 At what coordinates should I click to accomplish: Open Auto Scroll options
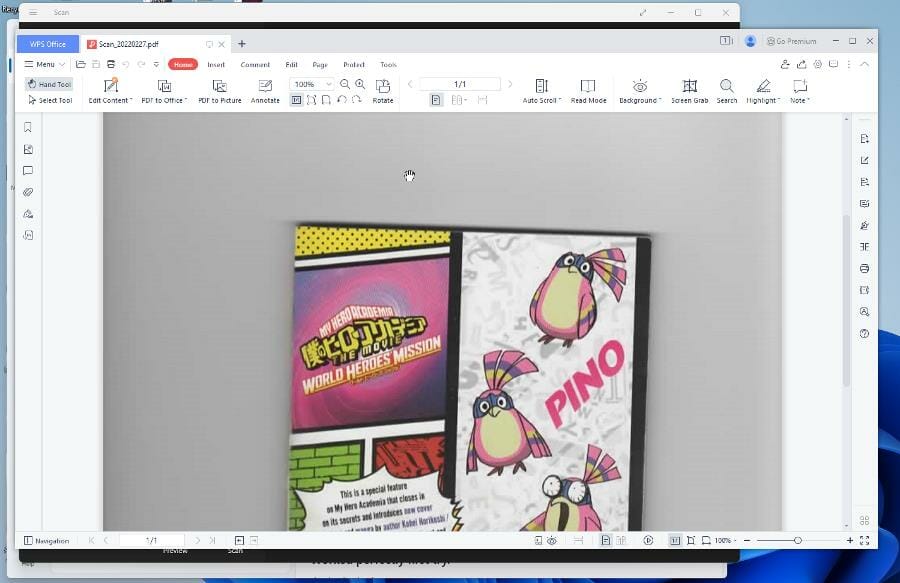pos(541,91)
